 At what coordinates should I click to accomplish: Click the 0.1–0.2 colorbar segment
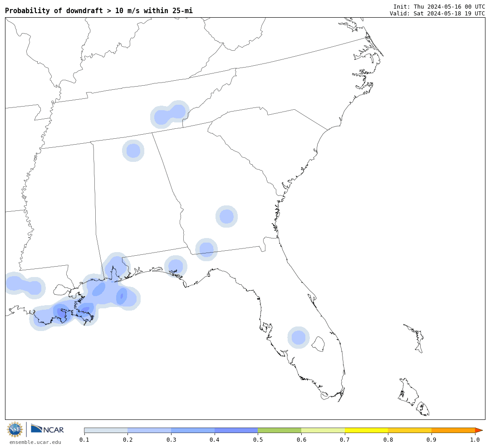point(106,430)
